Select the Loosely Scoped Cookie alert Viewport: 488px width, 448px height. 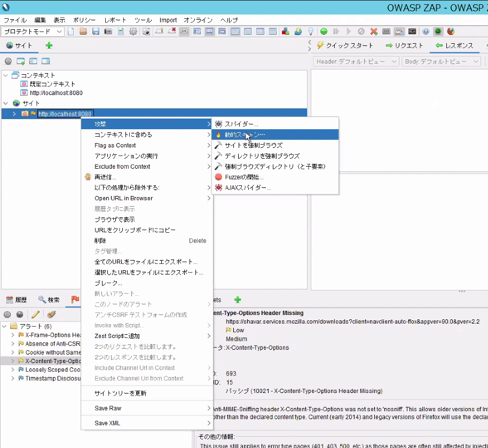[52, 370]
